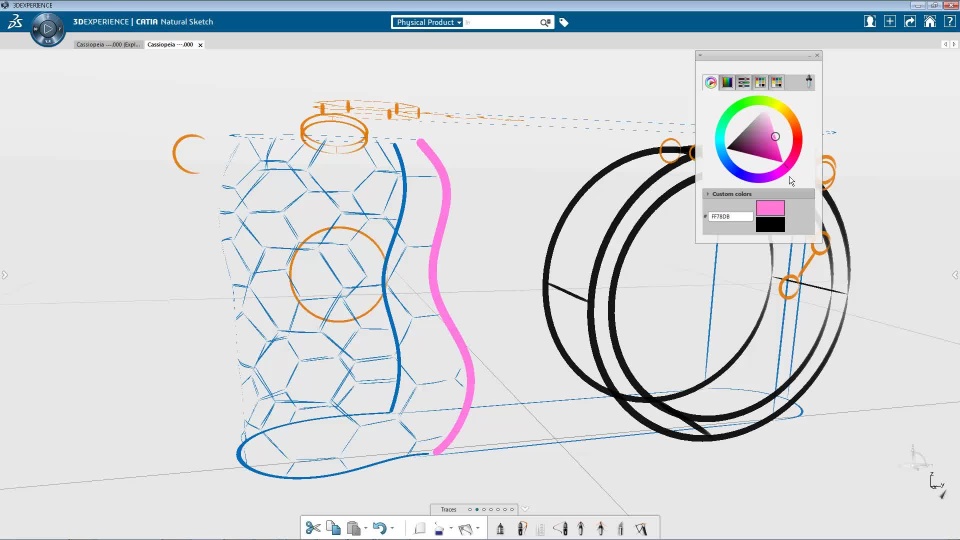Collapse the action bar with chevron
This screenshot has height=540, width=960.
(525, 509)
